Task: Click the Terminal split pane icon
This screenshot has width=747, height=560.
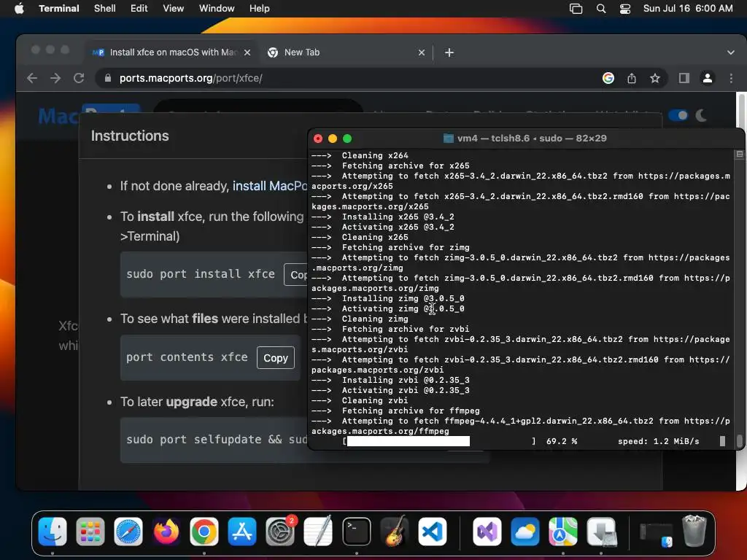Action: (x=740, y=155)
